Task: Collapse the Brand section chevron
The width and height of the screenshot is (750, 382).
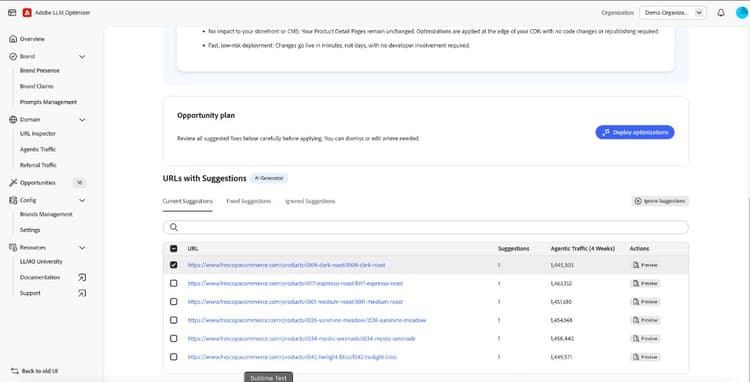Action: point(82,56)
